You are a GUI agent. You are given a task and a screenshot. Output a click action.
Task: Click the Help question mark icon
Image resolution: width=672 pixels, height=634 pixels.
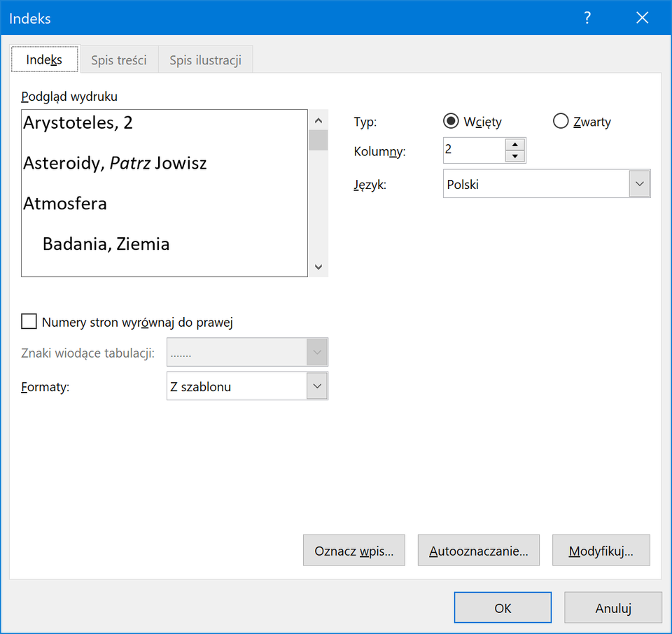(x=587, y=18)
